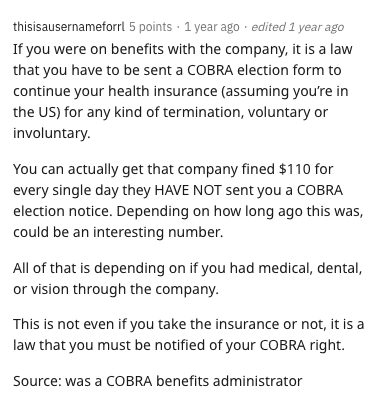This screenshot has height=405, width=386.
Task: Open the '1 year ago' comment permalink
Action: (x=212, y=27)
